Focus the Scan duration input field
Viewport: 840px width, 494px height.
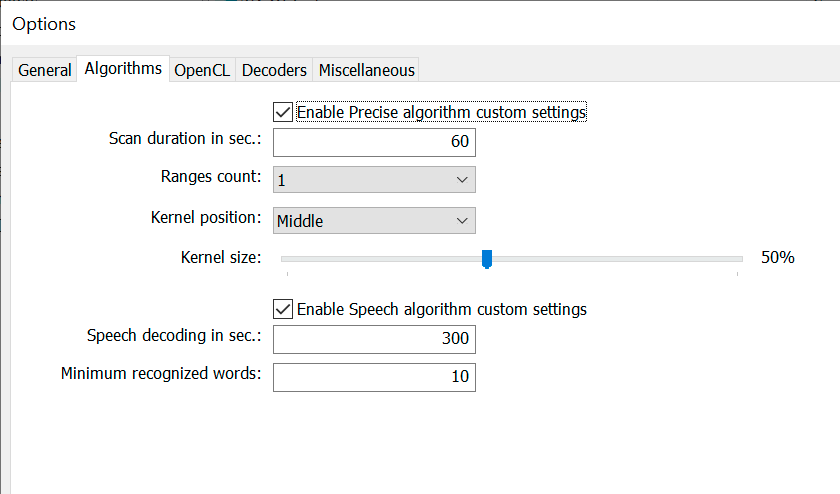(x=374, y=142)
